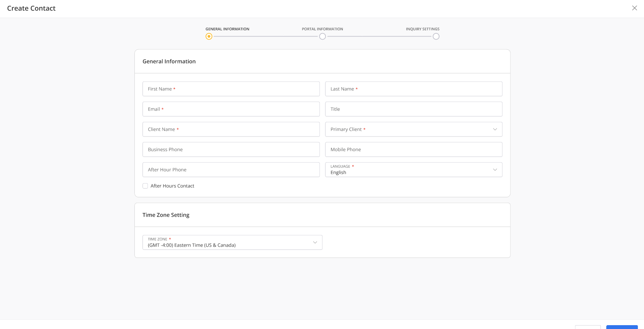Click the Portal Information step circle
The image size is (644, 329).
(322, 37)
